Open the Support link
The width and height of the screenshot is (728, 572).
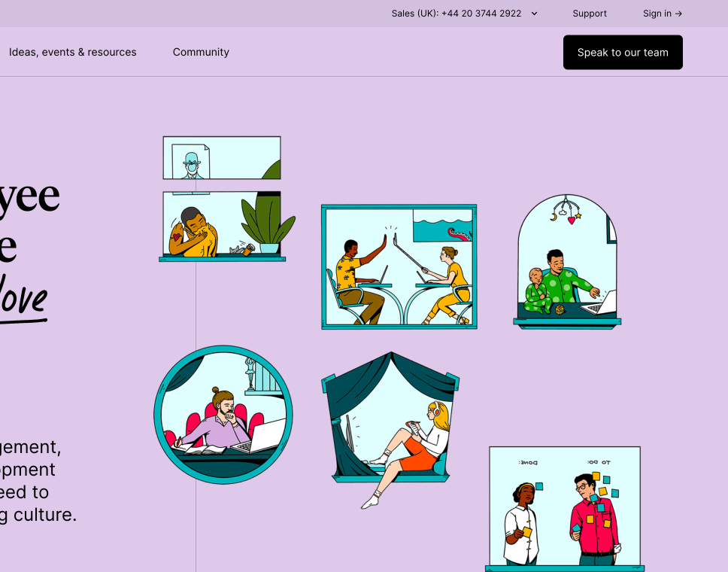589,14
